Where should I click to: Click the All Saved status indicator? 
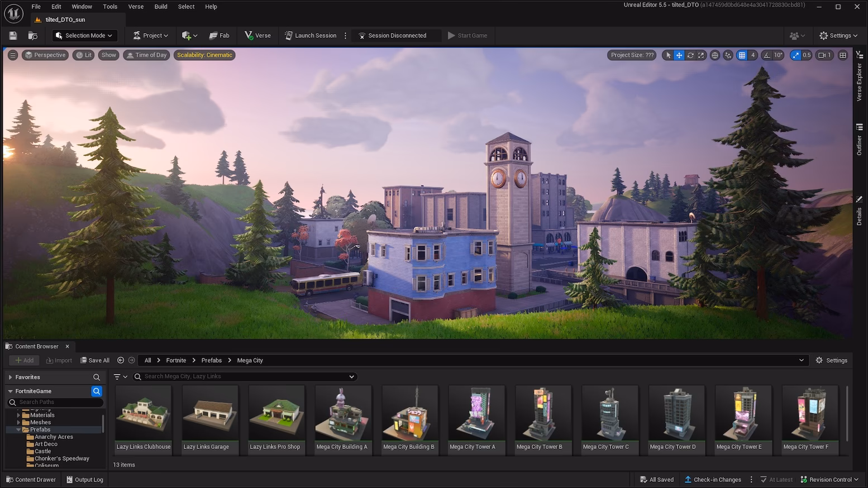click(x=657, y=480)
